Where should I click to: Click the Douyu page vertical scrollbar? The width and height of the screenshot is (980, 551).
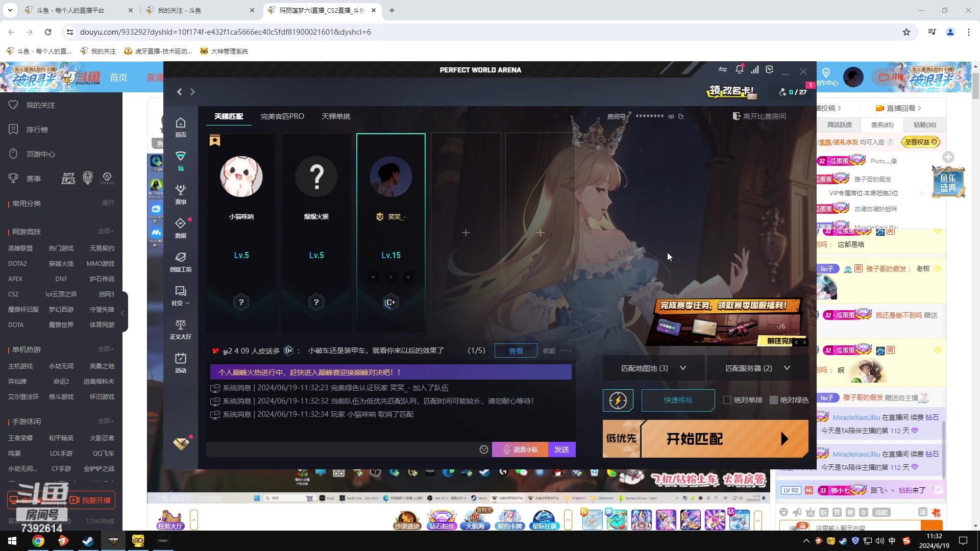pyautogui.click(x=975, y=87)
